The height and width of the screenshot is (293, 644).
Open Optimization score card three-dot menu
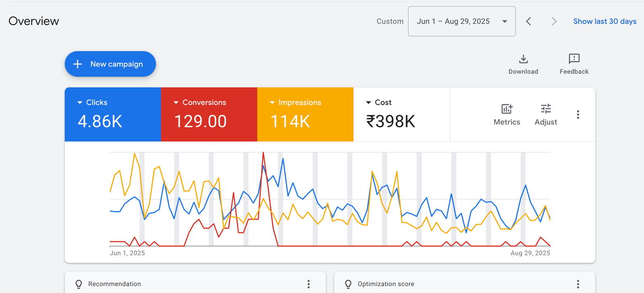pyautogui.click(x=578, y=284)
